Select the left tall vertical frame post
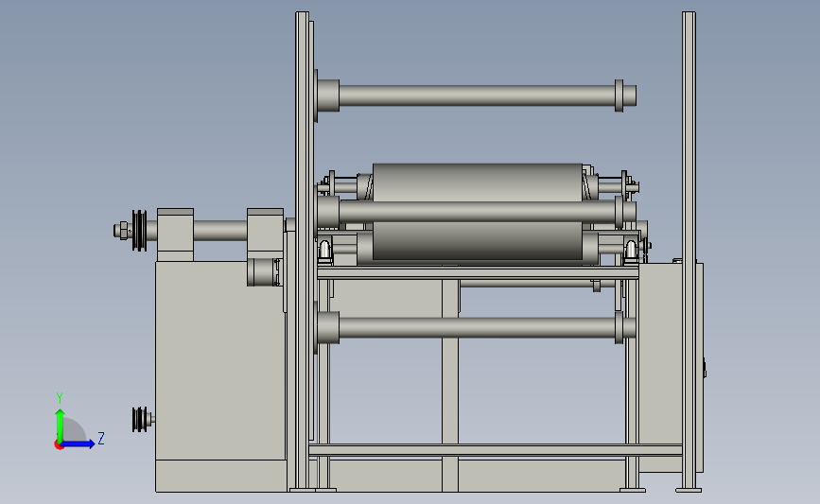 point(302,251)
